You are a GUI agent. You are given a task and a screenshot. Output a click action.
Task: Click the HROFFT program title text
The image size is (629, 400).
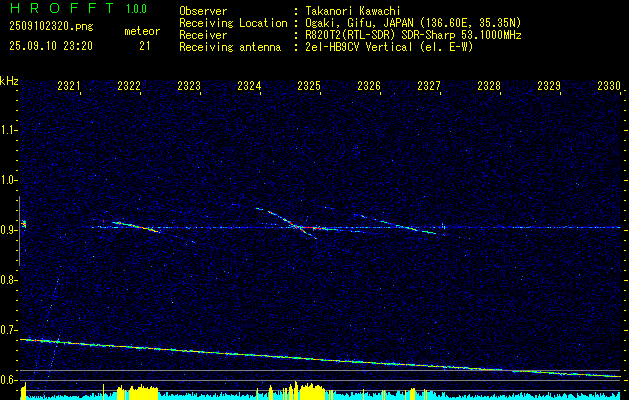62,8
